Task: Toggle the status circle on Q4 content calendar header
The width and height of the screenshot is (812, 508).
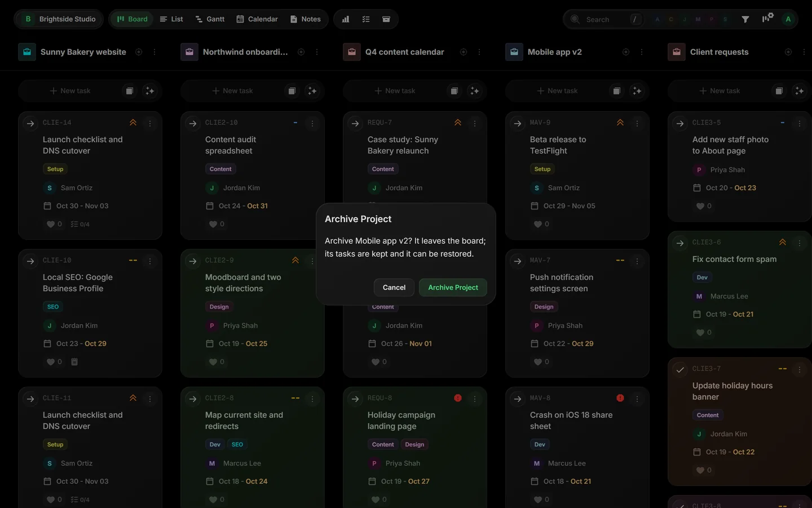Action: click(x=464, y=52)
